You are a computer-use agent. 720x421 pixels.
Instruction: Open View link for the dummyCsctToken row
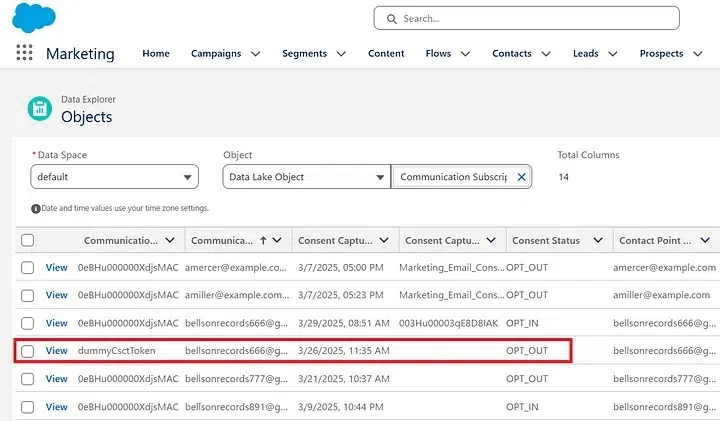56,351
